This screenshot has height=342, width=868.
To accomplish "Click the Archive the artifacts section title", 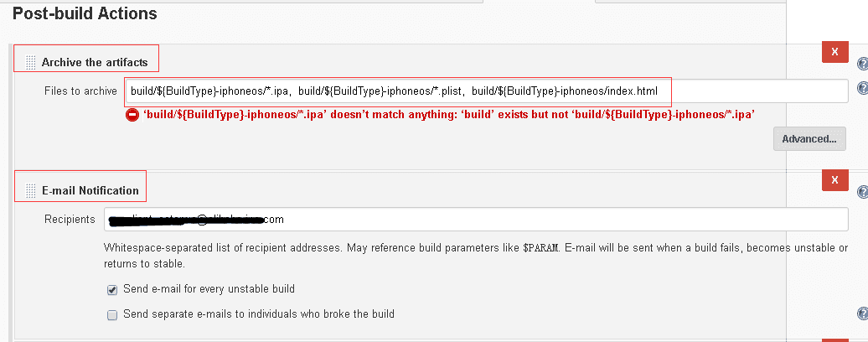I will 95,63.
